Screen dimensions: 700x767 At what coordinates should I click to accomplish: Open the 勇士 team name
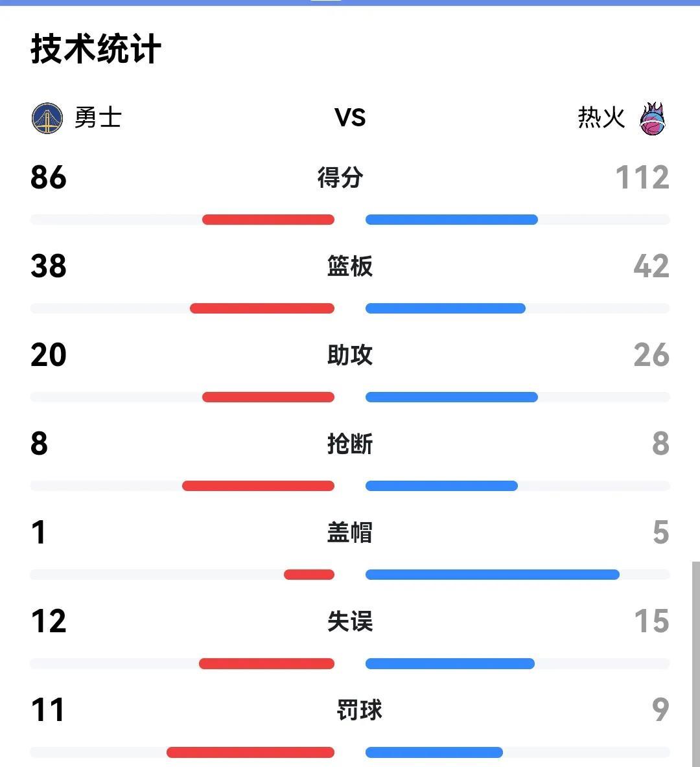click(x=98, y=118)
